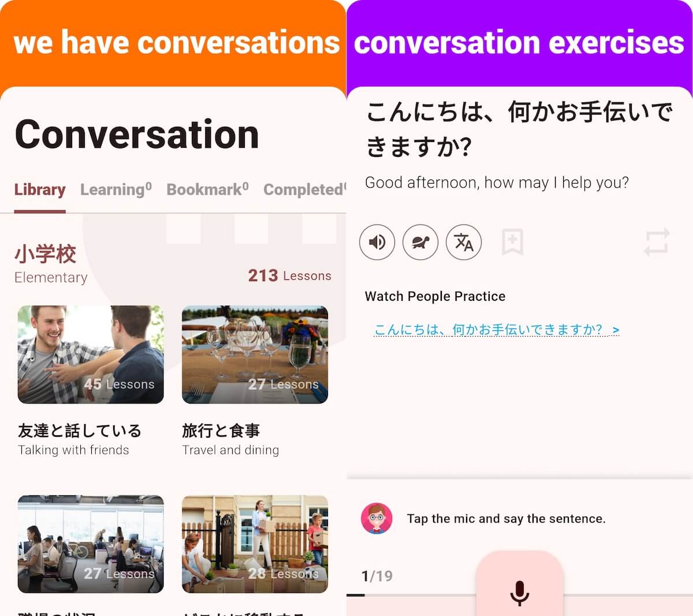Click the 小学校 Elementary level heading

[x=51, y=264]
